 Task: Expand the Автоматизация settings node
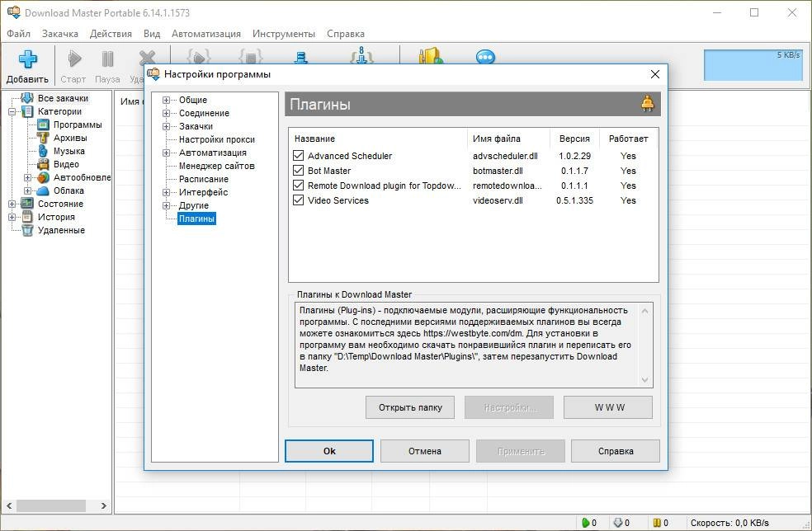[x=166, y=153]
